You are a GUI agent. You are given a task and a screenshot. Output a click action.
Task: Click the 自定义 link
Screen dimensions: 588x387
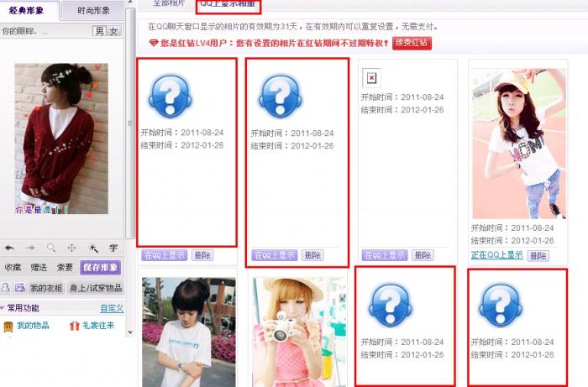coord(112,308)
